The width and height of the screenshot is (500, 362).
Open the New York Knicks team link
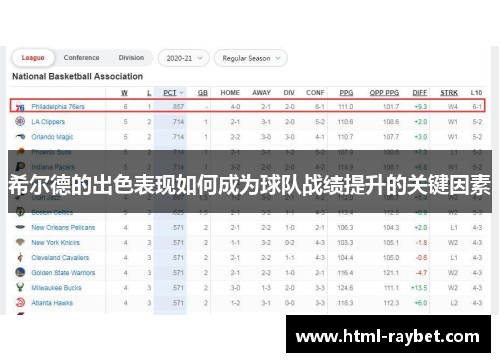pos(55,243)
